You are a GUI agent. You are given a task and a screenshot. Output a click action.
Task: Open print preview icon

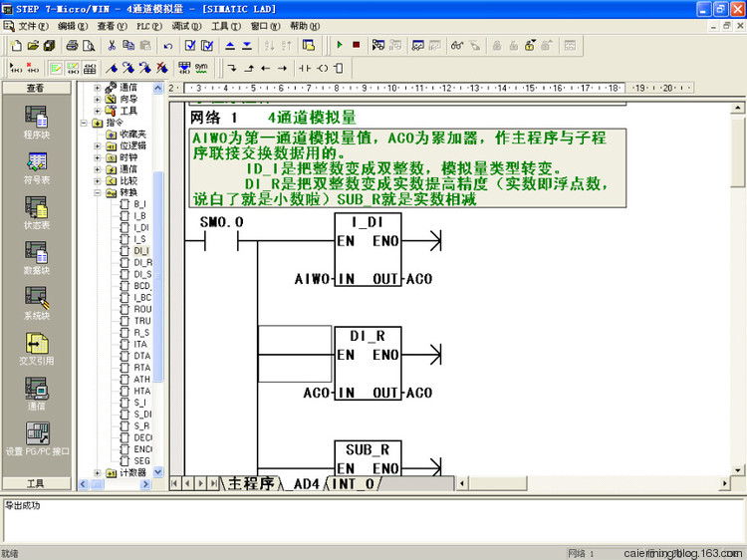click(89, 45)
